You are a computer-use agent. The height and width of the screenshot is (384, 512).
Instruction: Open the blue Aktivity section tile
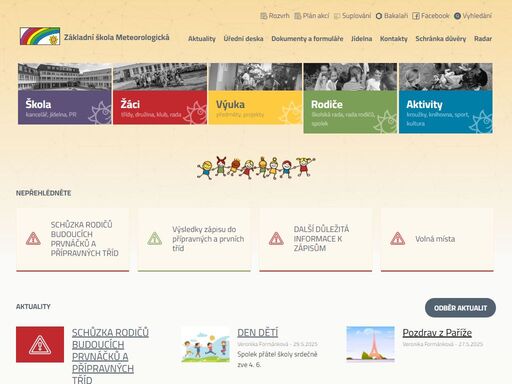(446, 98)
